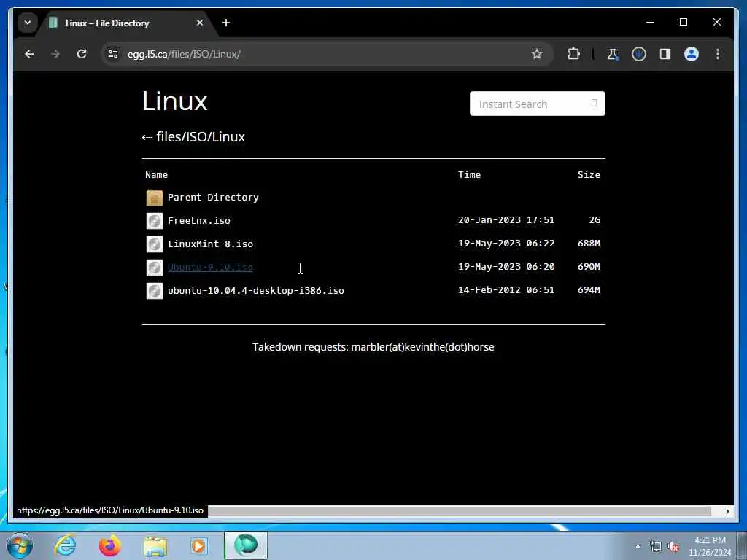Viewport: 747px width, 560px height.
Task: Click the Time column header
Action: pos(469,175)
